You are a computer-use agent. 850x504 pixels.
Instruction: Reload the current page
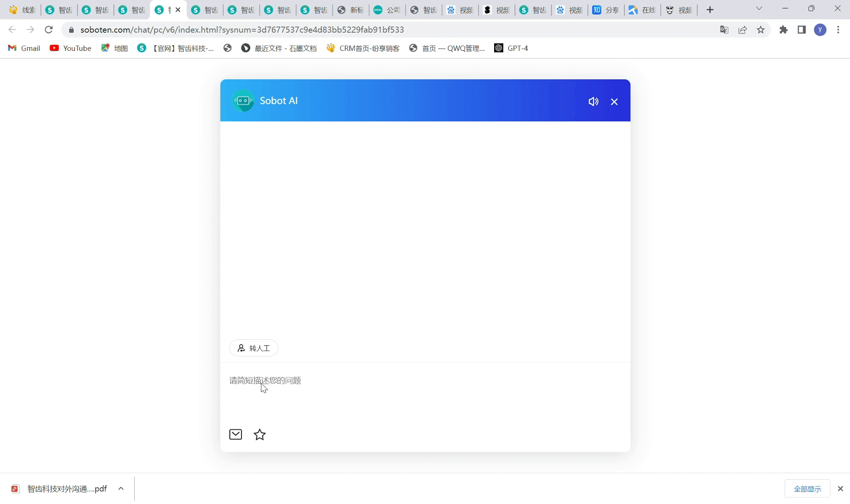point(49,30)
